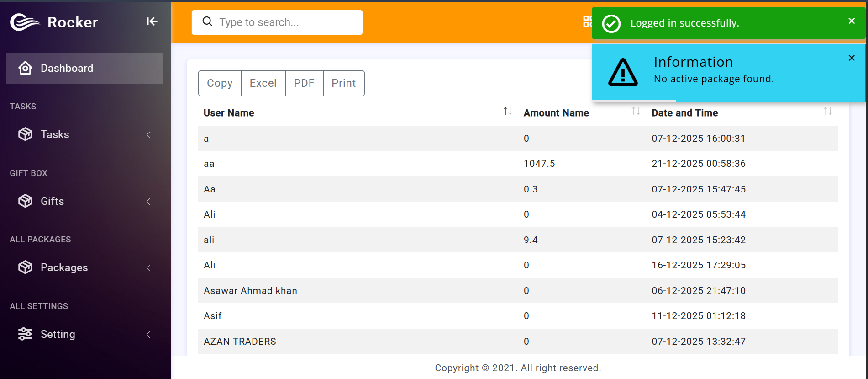Click the Gifts box icon

(25, 201)
